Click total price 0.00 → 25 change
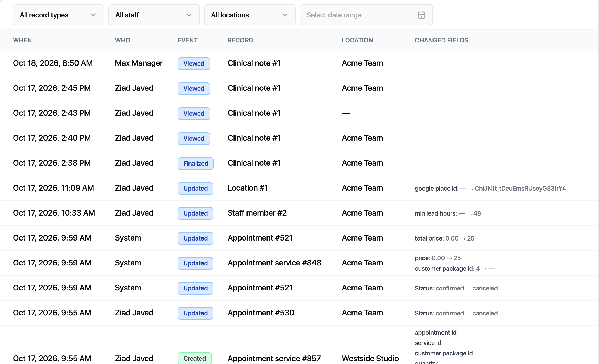 (445, 238)
